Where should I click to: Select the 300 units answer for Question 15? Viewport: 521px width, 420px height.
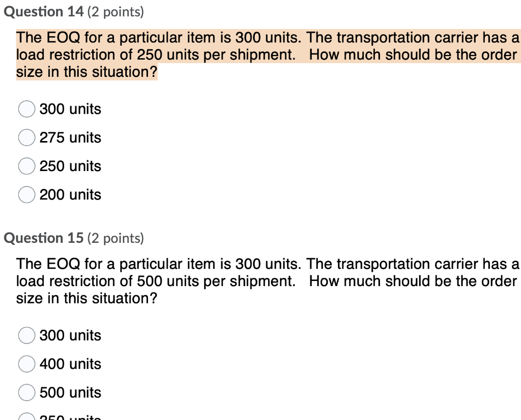click(x=26, y=335)
